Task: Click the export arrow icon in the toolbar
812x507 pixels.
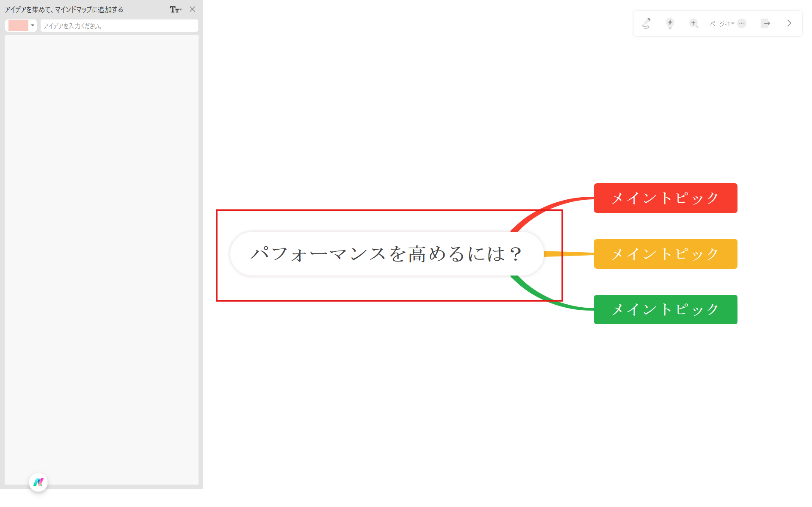Action: (x=765, y=23)
